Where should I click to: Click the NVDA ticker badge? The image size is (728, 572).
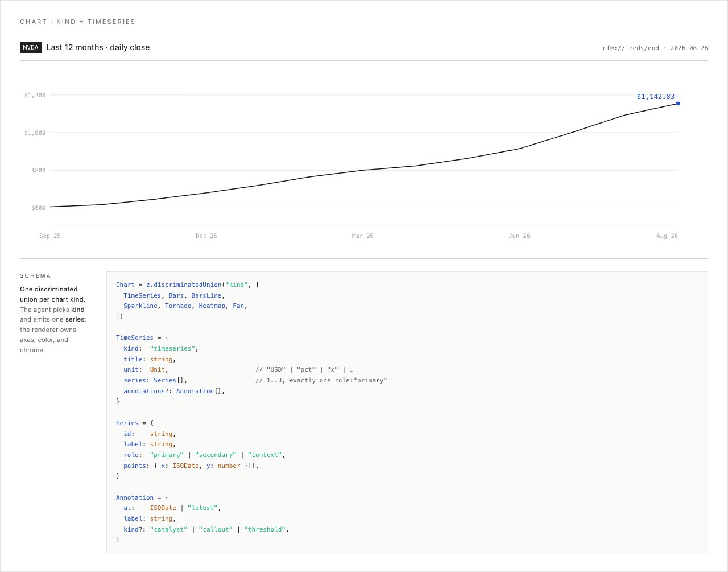(31, 47)
